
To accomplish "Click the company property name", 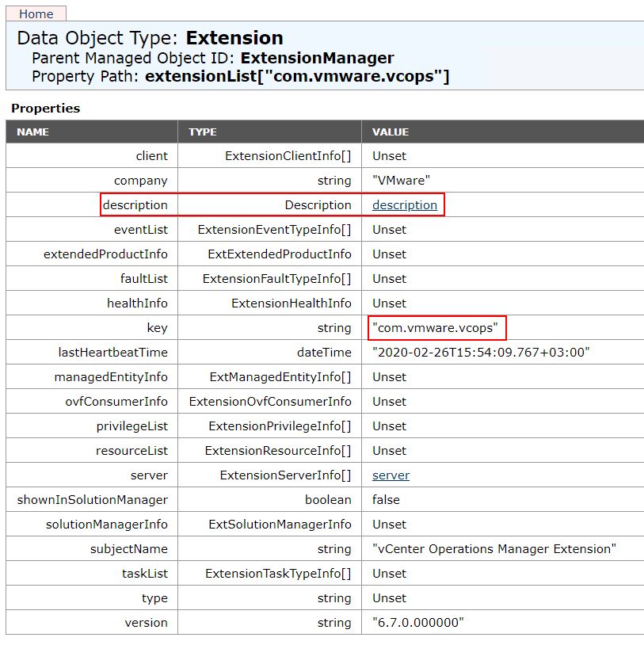I will [x=141, y=181].
